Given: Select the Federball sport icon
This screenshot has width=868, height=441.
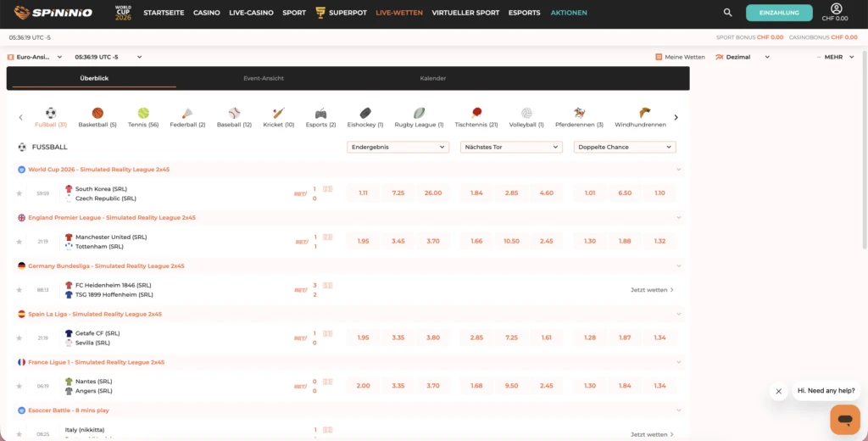Looking at the screenshot, I should coord(187,113).
